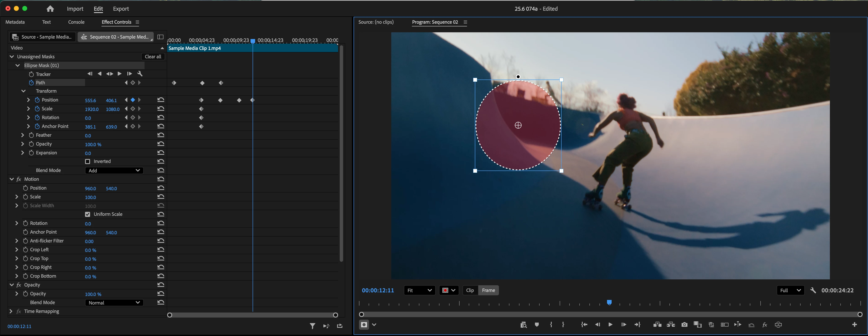The height and width of the screenshot is (336, 868).
Task: Click the Home icon
Action: click(50, 9)
